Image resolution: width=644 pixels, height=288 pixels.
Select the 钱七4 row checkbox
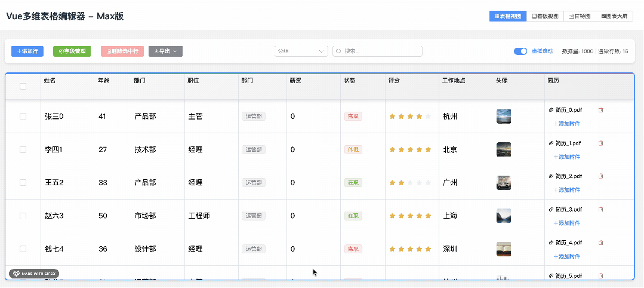(23, 249)
